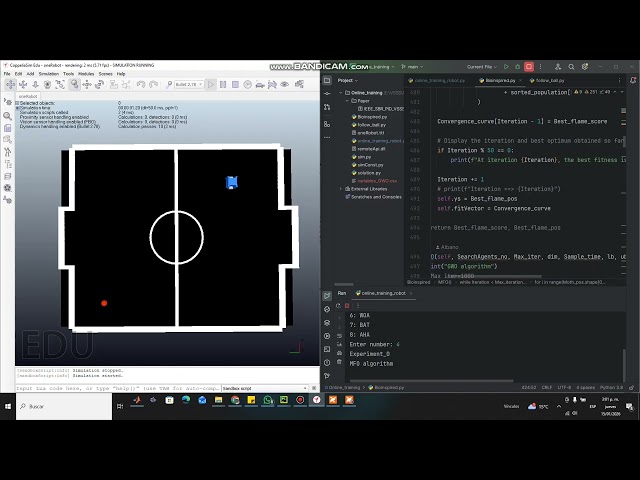Select the object shift tool in CoppeliaSim

(x=87, y=84)
